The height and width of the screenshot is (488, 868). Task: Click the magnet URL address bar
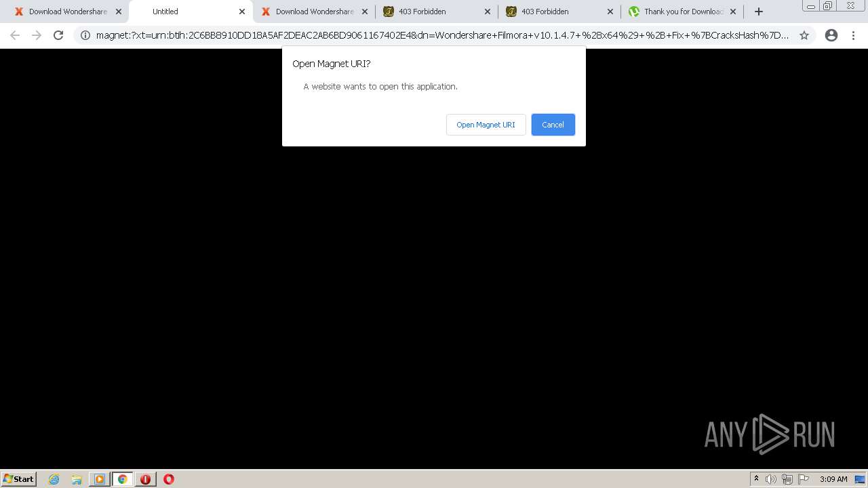click(x=442, y=35)
